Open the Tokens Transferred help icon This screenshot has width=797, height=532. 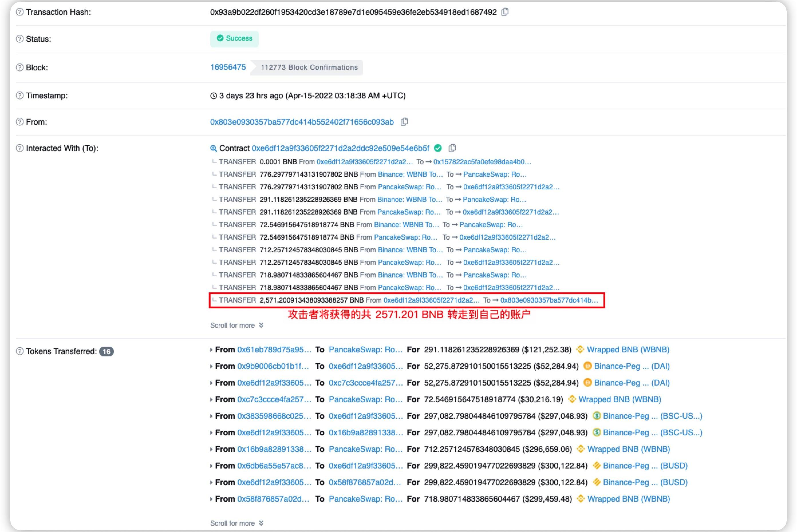20,351
